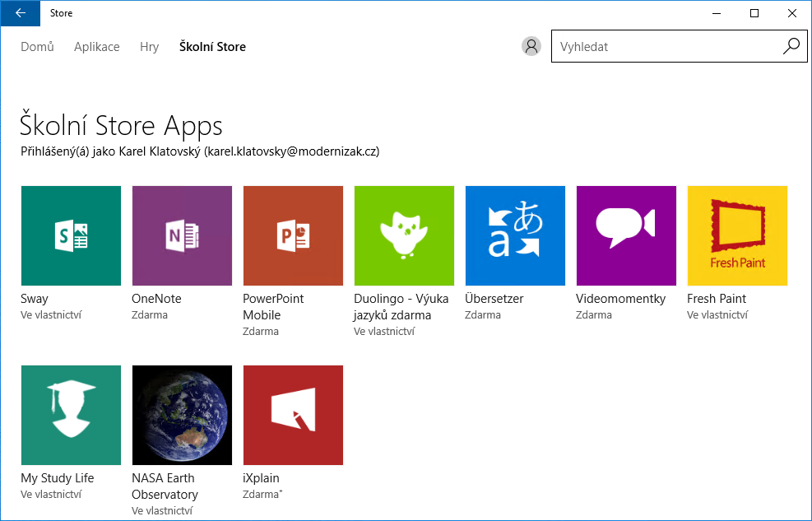The height and width of the screenshot is (521, 812).
Task: Select the Fresh Paint app tile
Action: [737, 235]
